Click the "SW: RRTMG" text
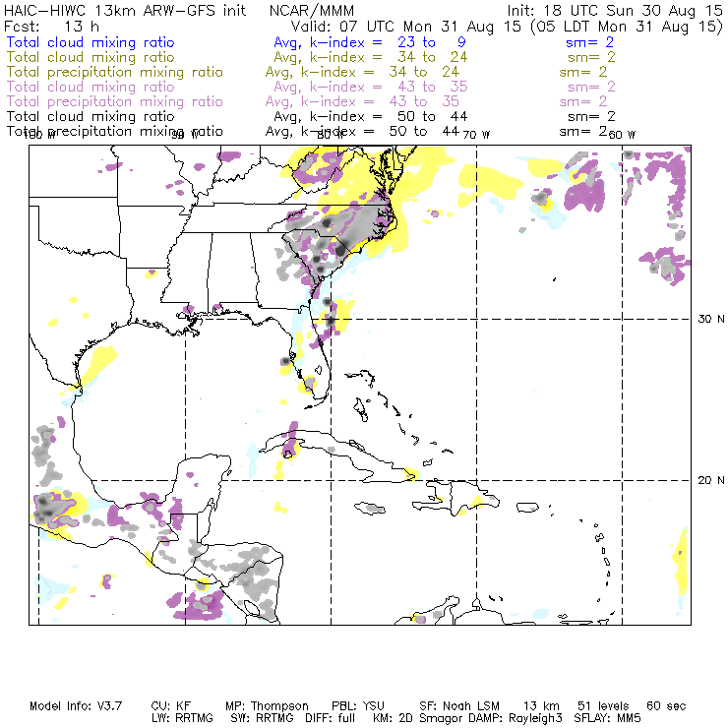Image resolution: width=728 pixels, height=728 pixels. pos(263,718)
